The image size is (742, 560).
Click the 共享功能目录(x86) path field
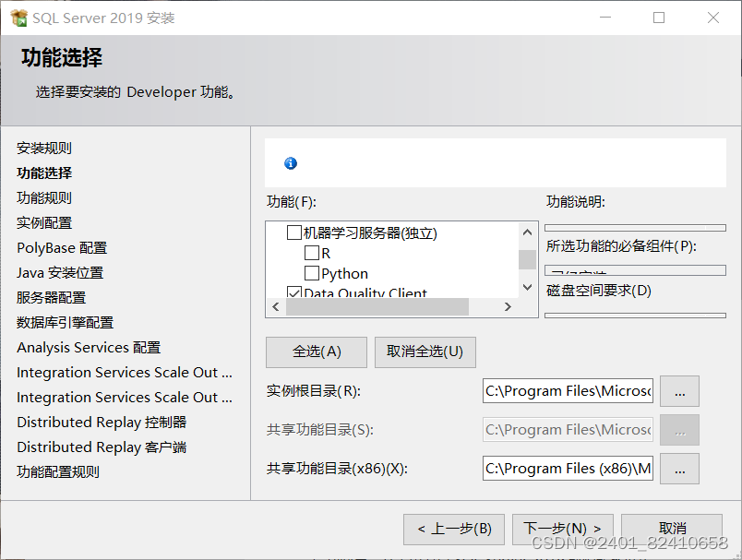(568, 469)
